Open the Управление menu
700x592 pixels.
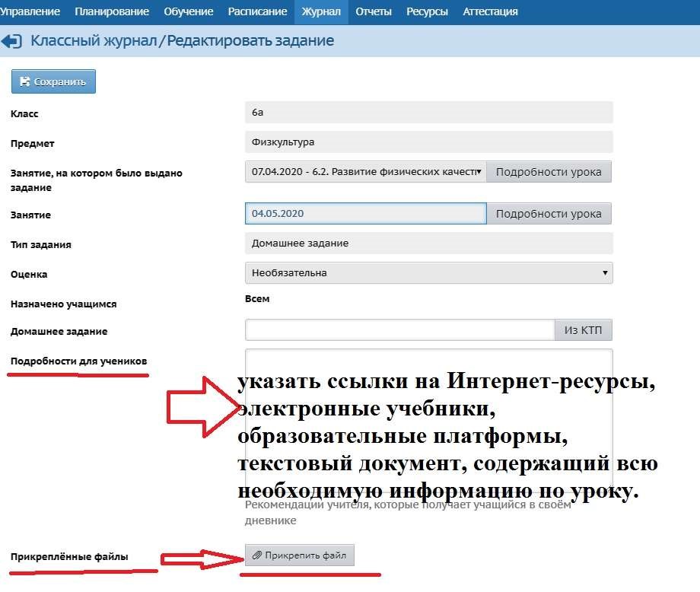point(30,11)
